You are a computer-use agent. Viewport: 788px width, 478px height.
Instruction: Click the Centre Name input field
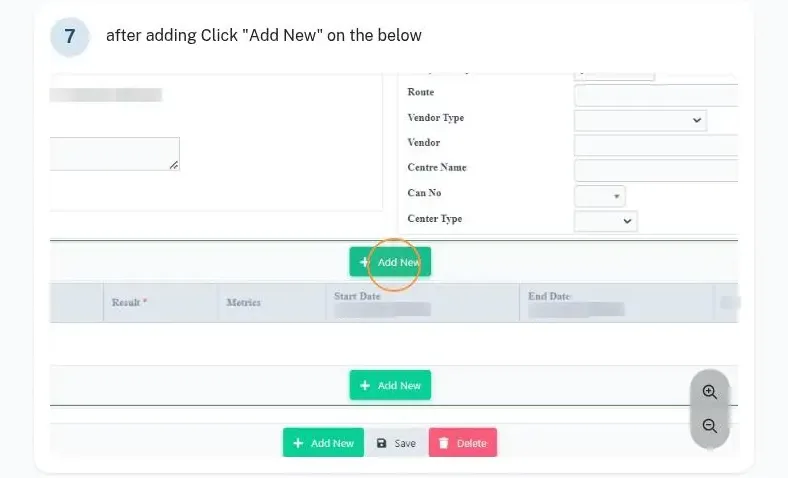tap(656, 170)
